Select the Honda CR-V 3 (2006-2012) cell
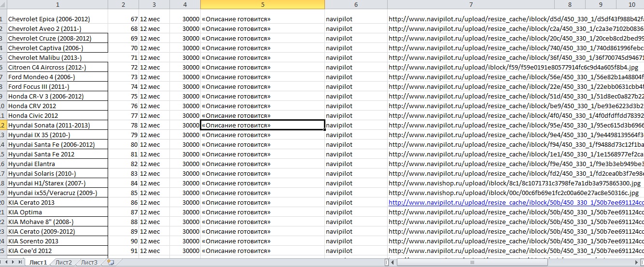The width and height of the screenshot is (644, 267). pyautogui.click(x=57, y=96)
